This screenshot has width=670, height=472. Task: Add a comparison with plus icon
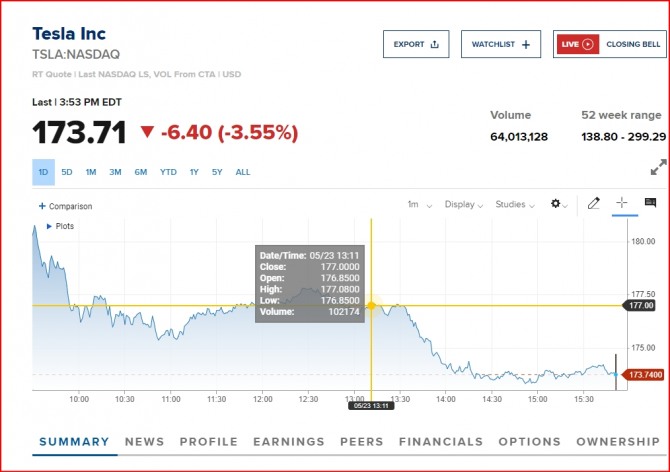[42, 206]
